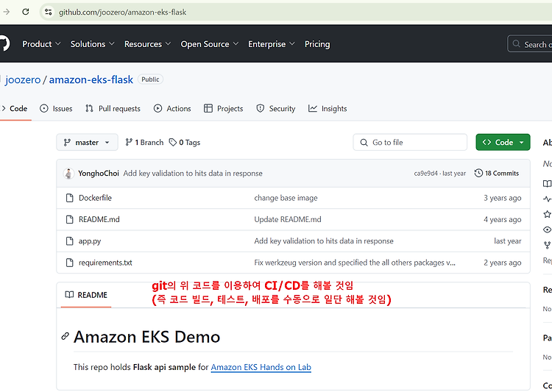Open the master branch dropdown
Image resolution: width=552 pixels, height=392 pixels.
87,142
